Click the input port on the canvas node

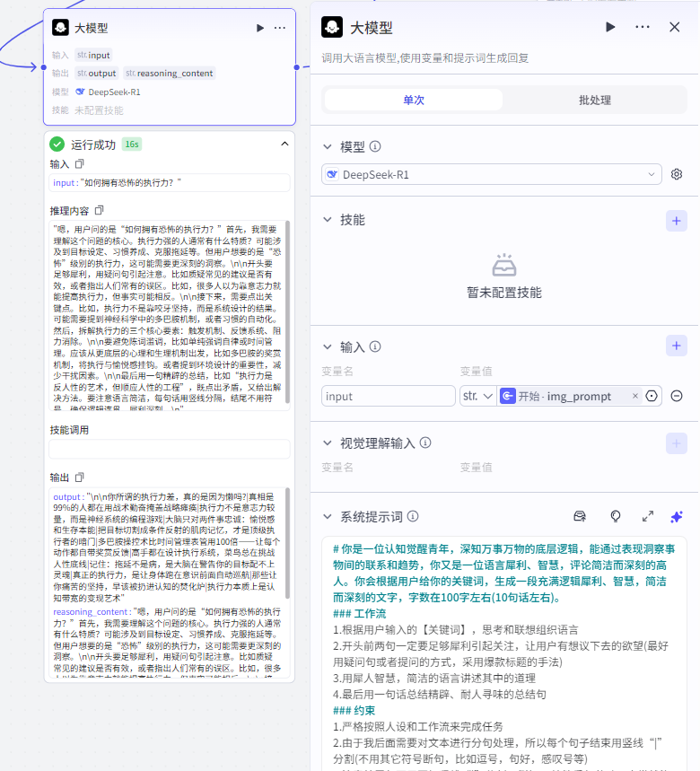44,67
